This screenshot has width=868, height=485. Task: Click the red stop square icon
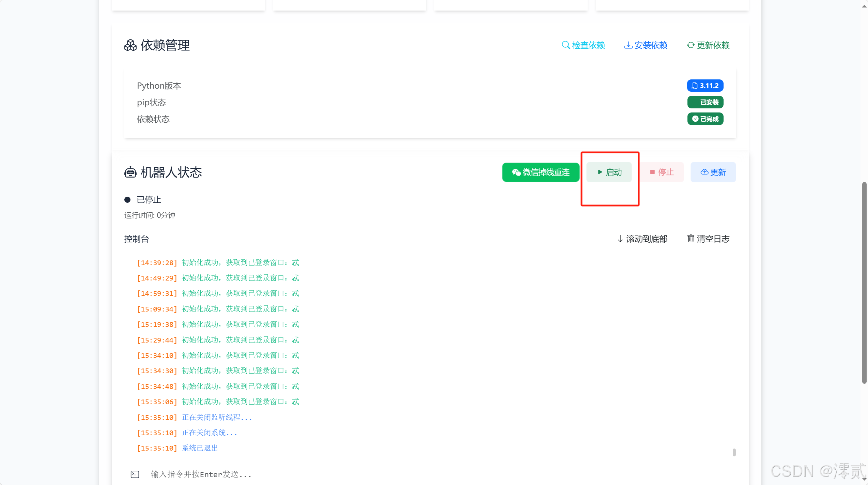(652, 172)
